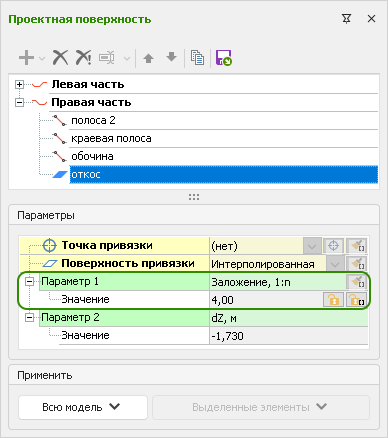
Task: Select the Левая часть tree row
Action: coord(214,85)
